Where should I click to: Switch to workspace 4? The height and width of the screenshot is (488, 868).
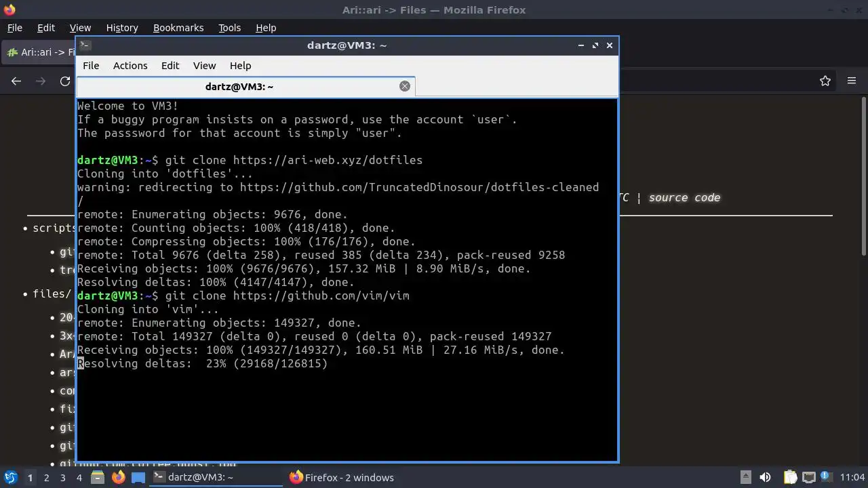click(79, 477)
